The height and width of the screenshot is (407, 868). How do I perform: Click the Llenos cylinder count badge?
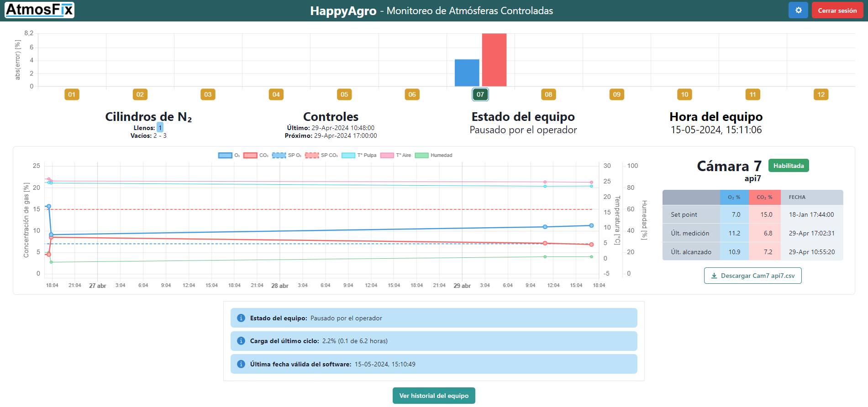(x=160, y=128)
